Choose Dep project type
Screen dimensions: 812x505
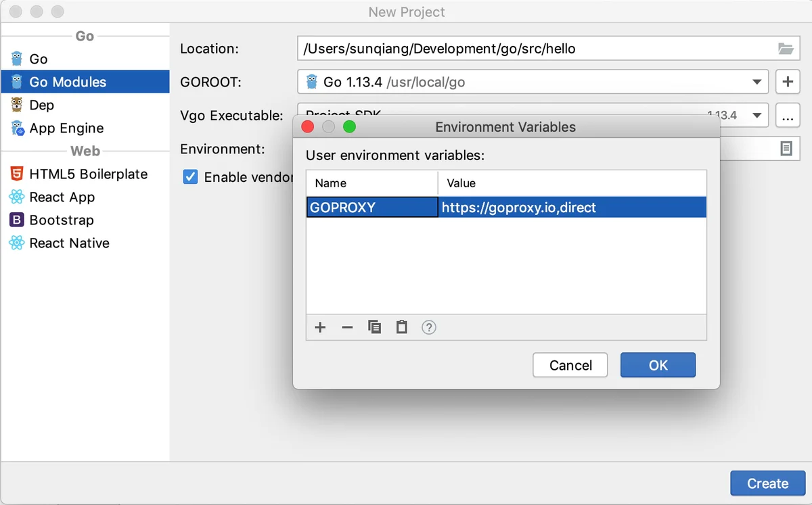pos(85,105)
